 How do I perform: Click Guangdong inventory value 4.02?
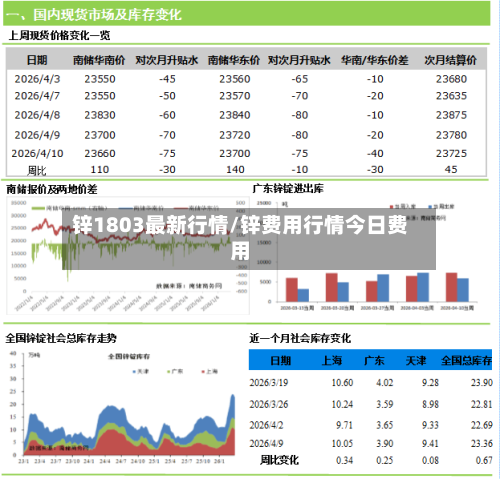385,383
